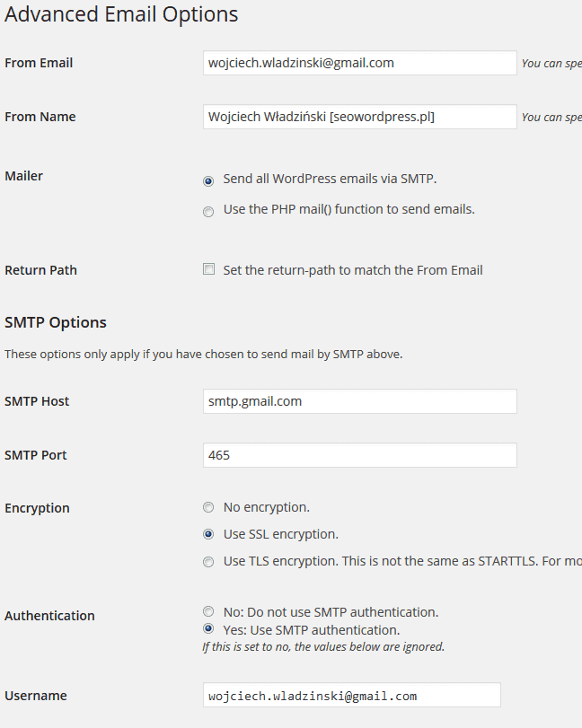This screenshot has height=728, width=582.
Task: Click the return-path match From Email text
Action: tap(353, 270)
